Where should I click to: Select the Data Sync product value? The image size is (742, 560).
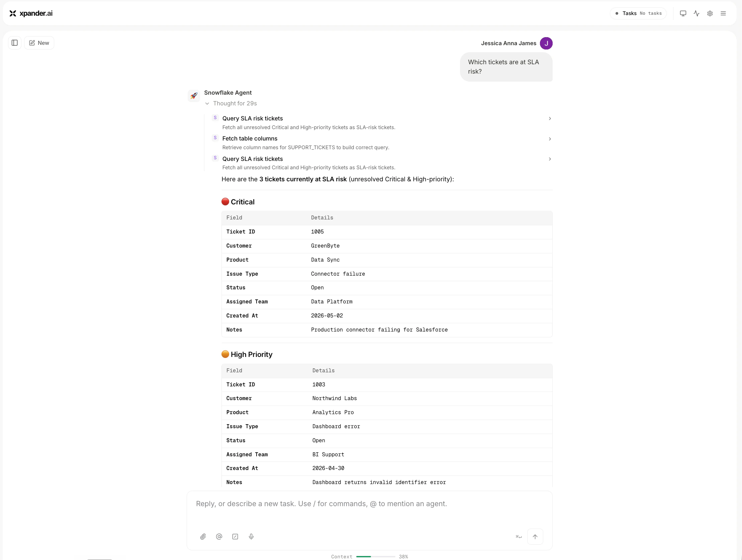pyautogui.click(x=325, y=260)
